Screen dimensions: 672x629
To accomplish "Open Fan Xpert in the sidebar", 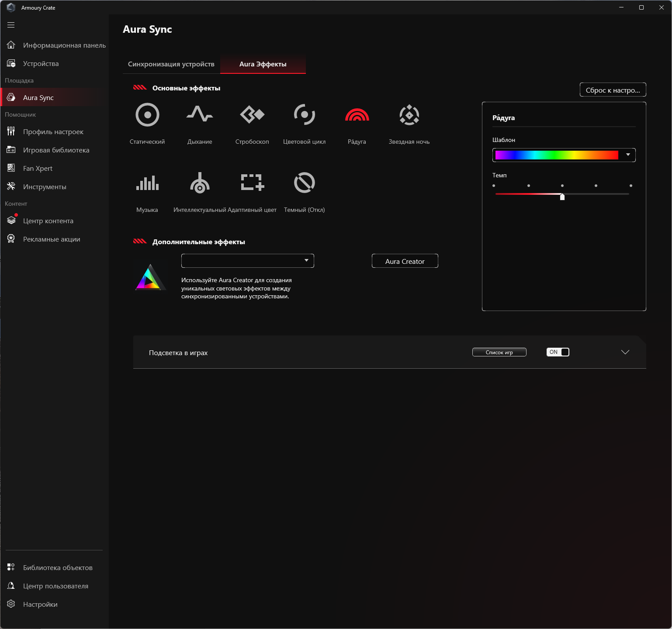I will (x=38, y=168).
